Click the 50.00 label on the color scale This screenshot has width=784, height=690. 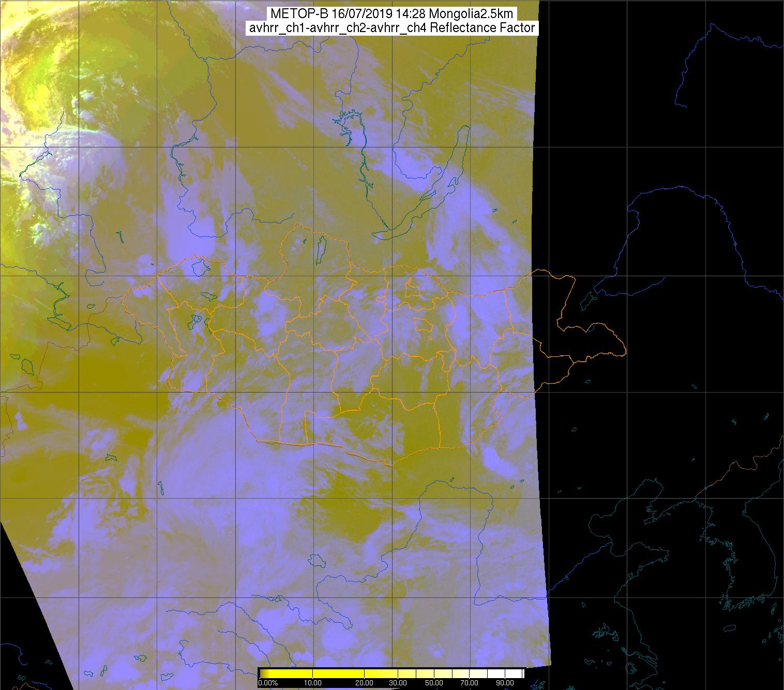pyautogui.click(x=434, y=683)
